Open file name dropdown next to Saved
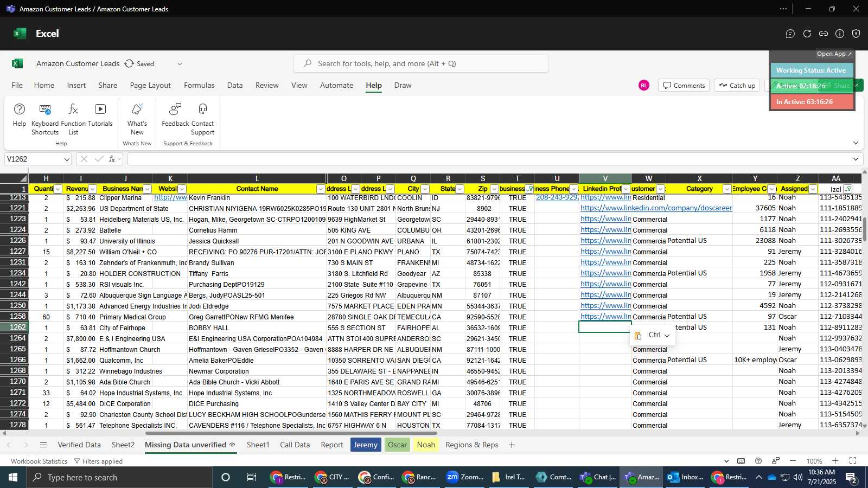868x488 pixels. click(x=180, y=64)
